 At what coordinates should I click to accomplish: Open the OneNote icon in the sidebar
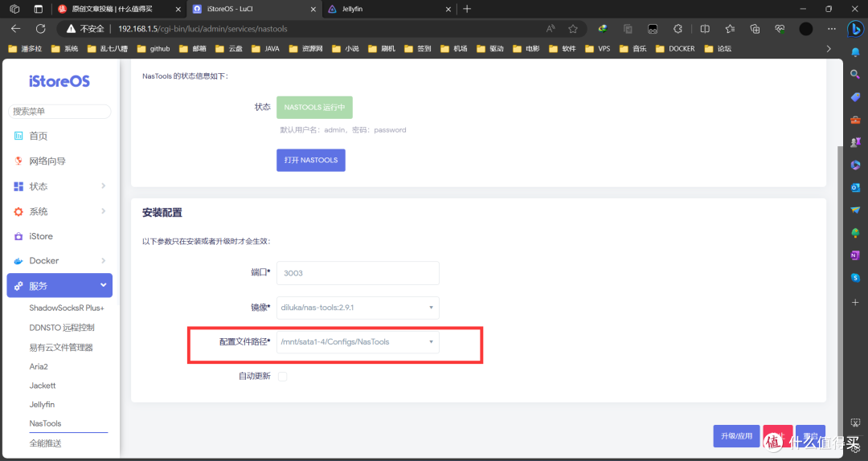[855, 255]
